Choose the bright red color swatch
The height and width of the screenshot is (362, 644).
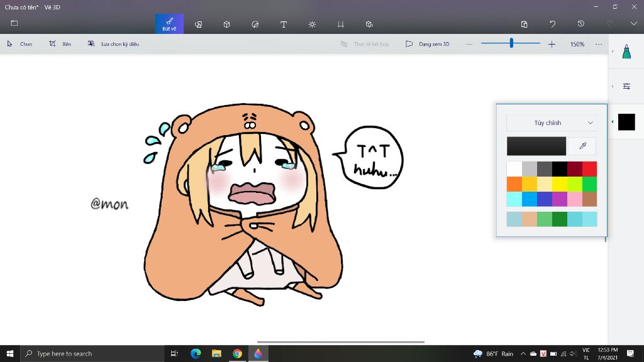589,168
